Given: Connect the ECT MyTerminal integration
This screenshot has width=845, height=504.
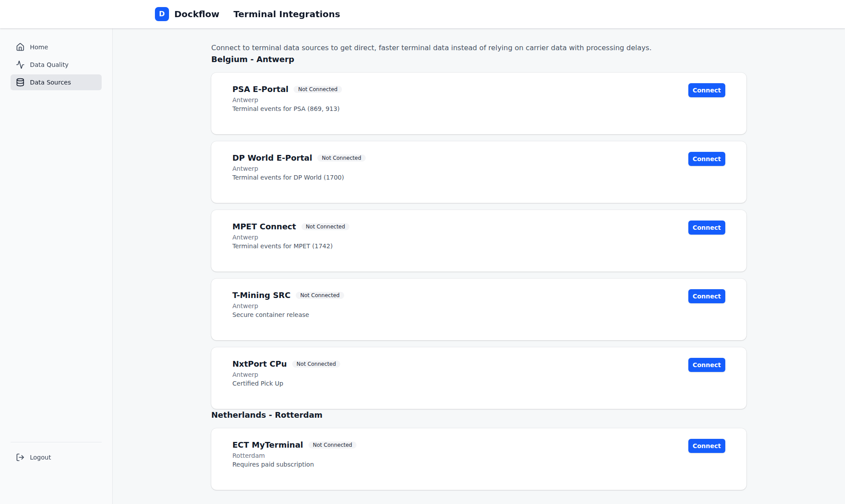Looking at the screenshot, I should pos(706,445).
